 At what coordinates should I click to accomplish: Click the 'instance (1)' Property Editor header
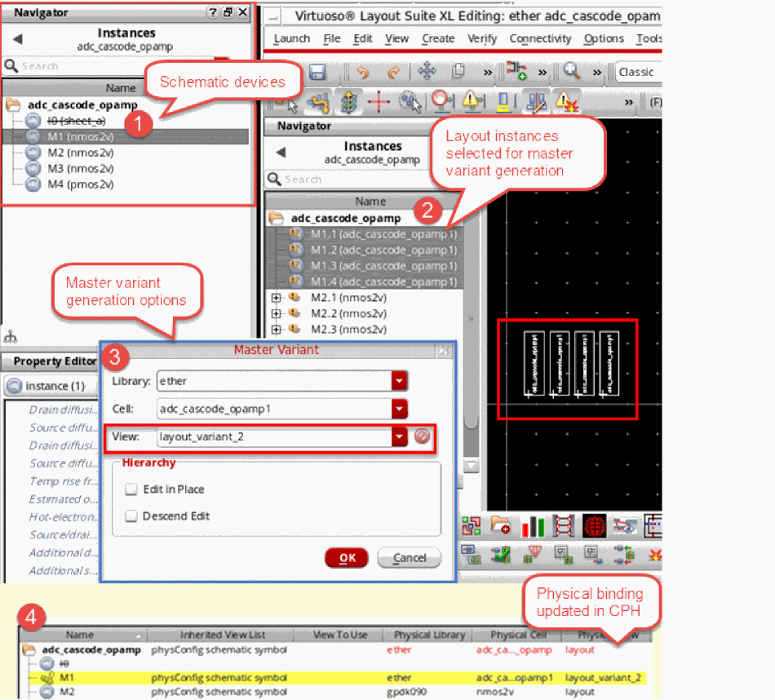tap(52, 386)
